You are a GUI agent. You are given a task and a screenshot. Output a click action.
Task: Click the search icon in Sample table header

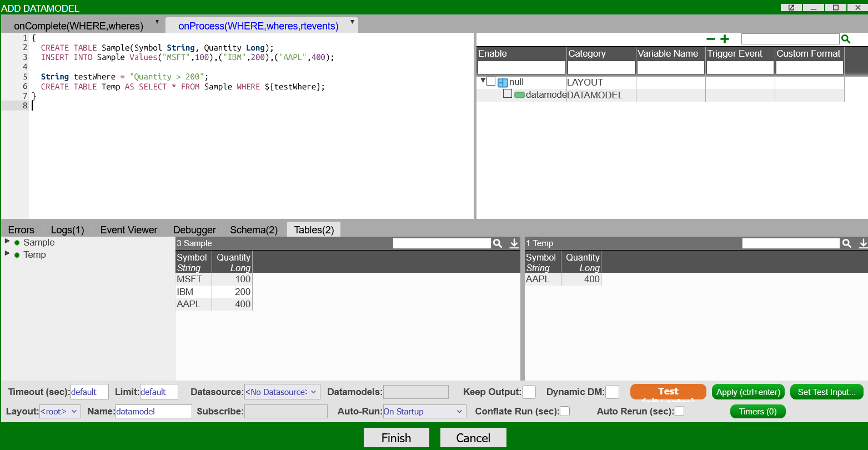(x=498, y=243)
